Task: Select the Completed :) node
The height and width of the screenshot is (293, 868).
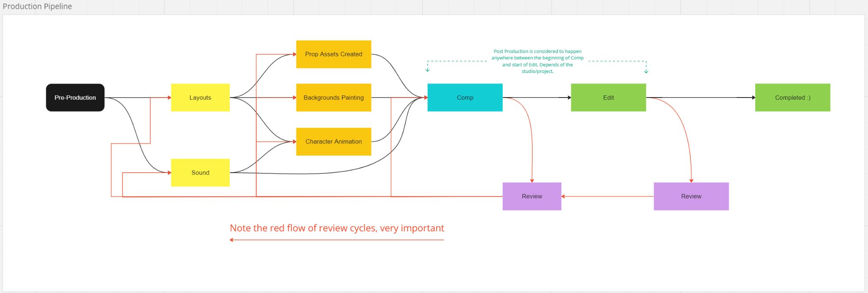Action: tap(793, 98)
